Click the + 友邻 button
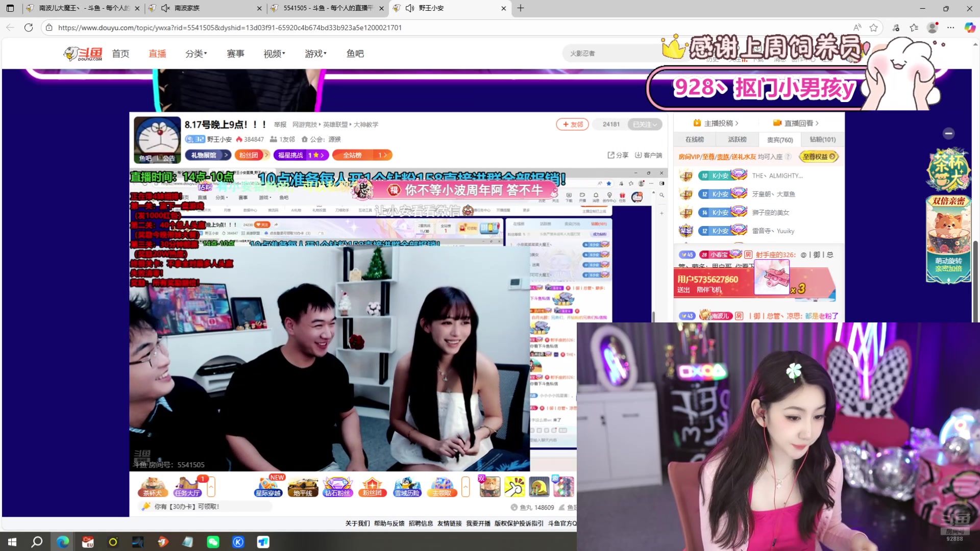The height and width of the screenshot is (551, 980). point(573,124)
